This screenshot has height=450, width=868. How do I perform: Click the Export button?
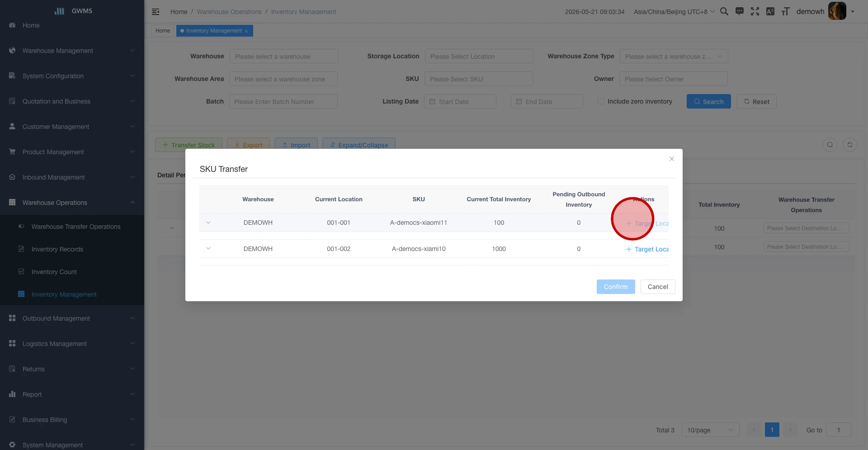248,145
